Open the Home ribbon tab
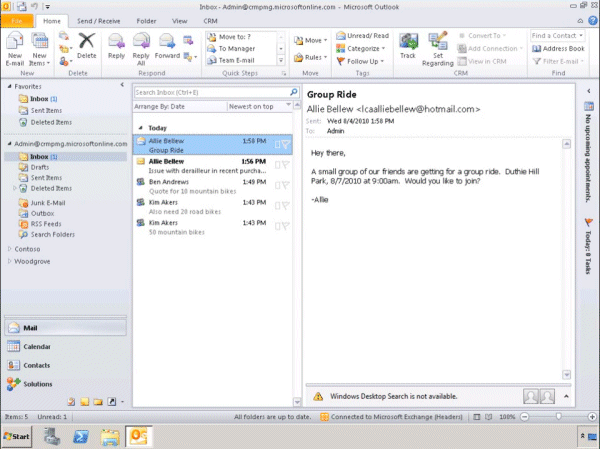The image size is (600, 449). click(x=52, y=21)
